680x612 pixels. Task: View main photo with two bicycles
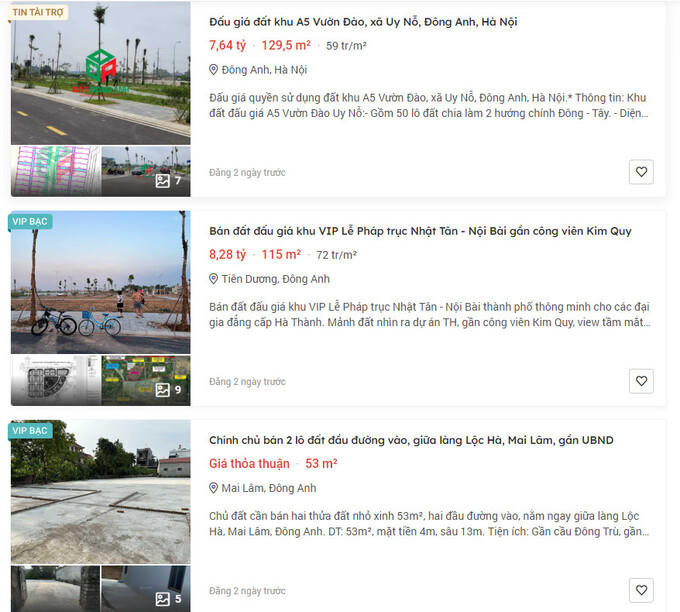(101, 282)
